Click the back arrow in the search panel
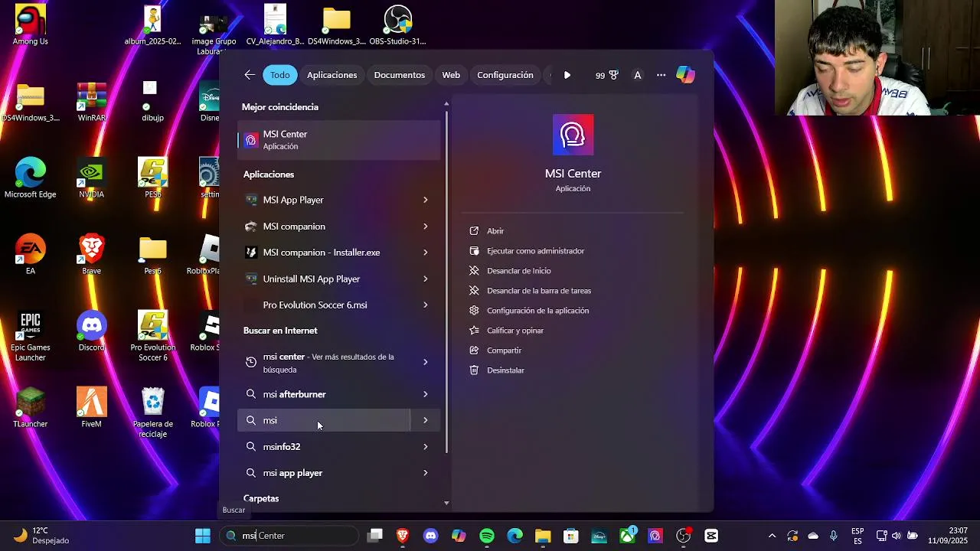The image size is (980, 551). (250, 75)
